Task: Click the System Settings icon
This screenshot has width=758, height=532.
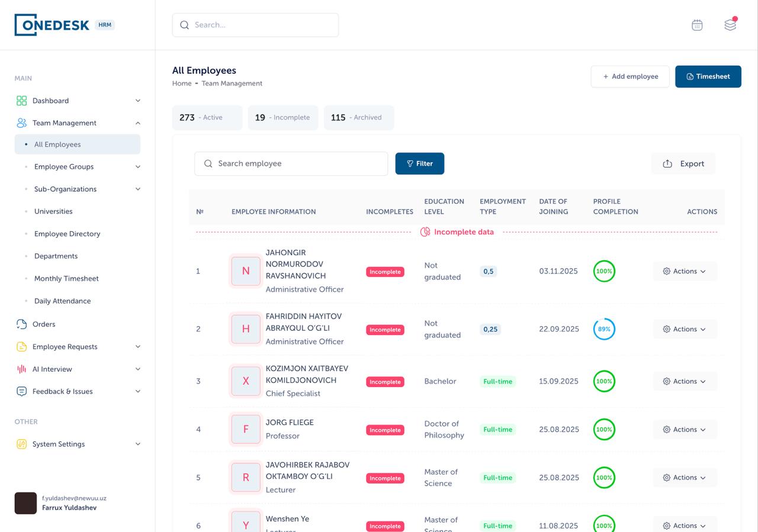Action: (x=22, y=444)
